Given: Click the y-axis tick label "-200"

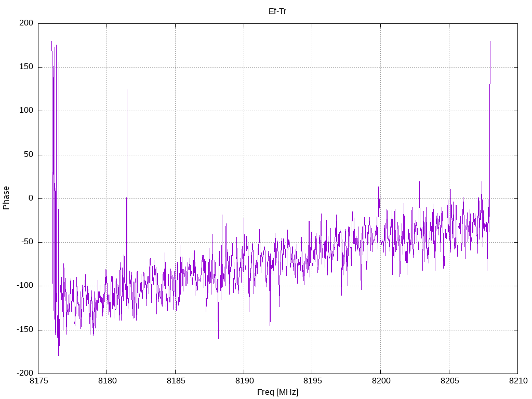Looking at the screenshot, I should click(x=25, y=373).
